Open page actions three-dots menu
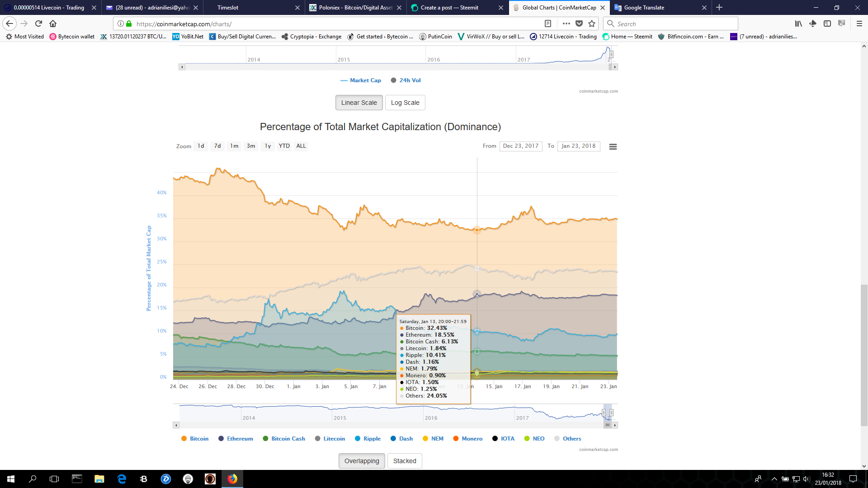868x488 pixels. tap(566, 23)
